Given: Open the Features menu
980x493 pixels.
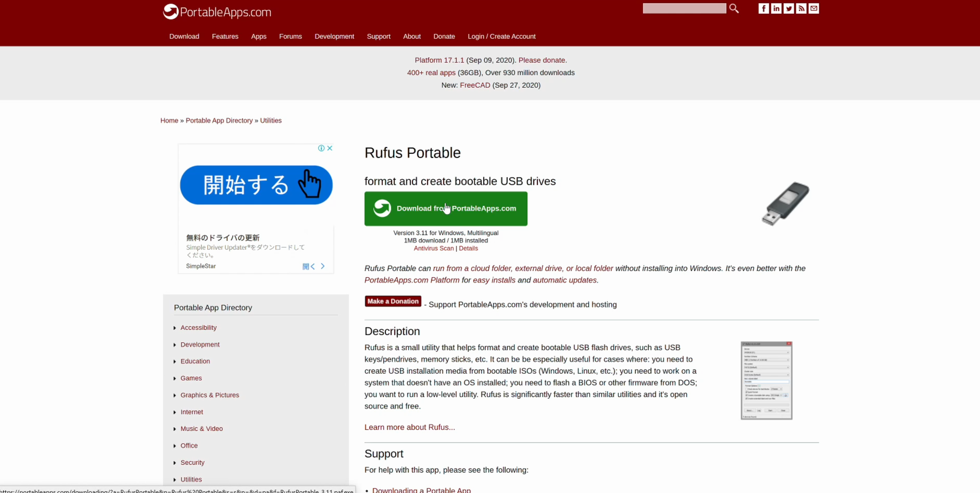Looking at the screenshot, I should 225,36.
